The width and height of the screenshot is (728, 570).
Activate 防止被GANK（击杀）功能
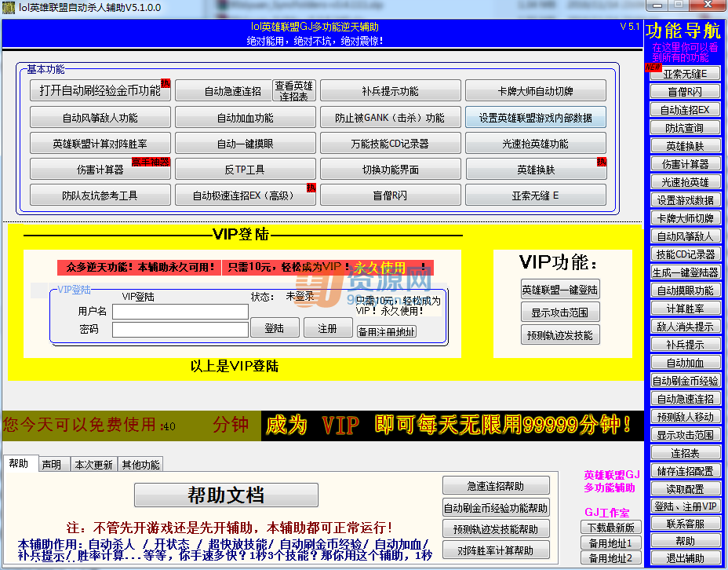click(x=391, y=117)
